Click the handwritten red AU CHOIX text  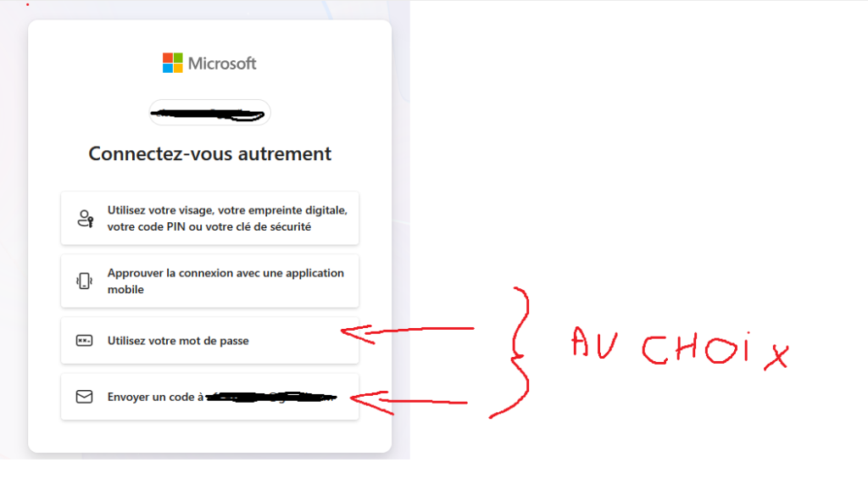pos(681,348)
